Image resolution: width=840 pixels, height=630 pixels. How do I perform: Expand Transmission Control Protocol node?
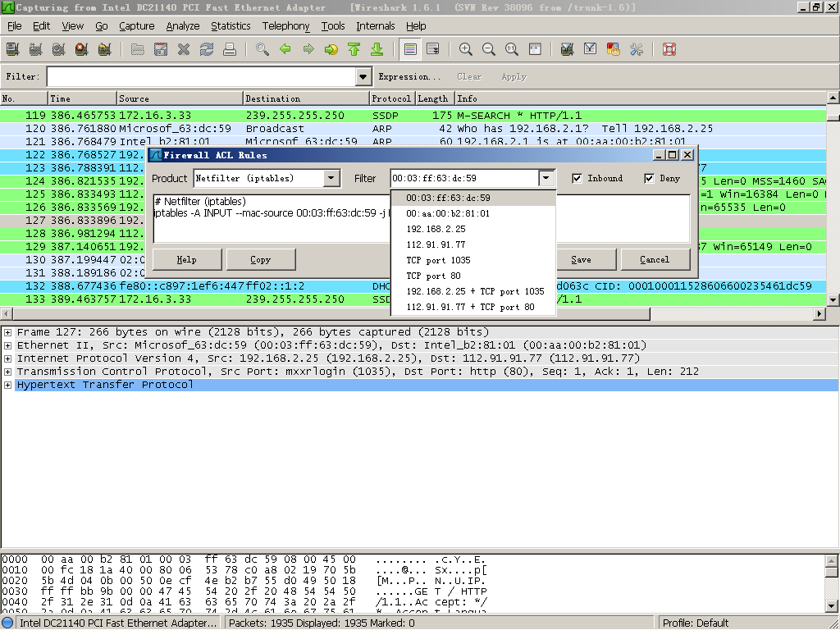[x=7, y=372]
